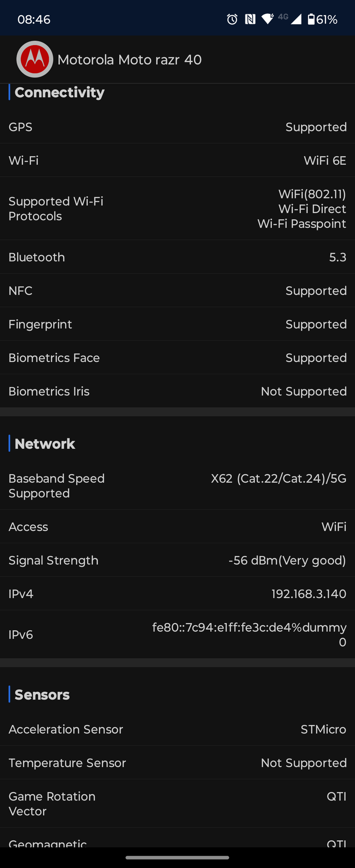This screenshot has width=355, height=868.
Task: Tap the Motorola Moto razr 40 title
Action: point(129,60)
